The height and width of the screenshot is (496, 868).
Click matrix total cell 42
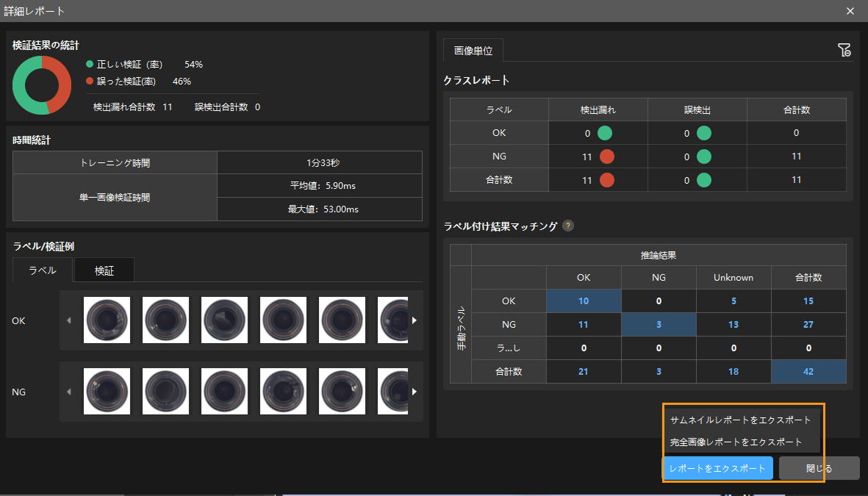(808, 371)
